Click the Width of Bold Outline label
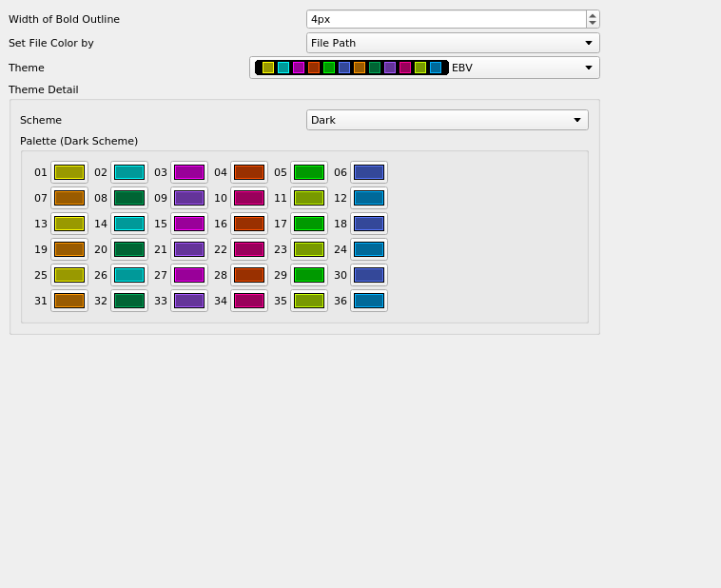Screen dimensions: 721x588 pyautogui.click(x=64, y=19)
